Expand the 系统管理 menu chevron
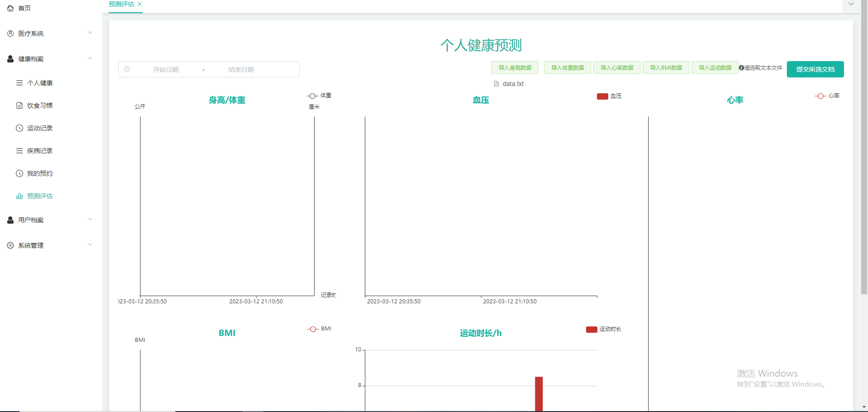868x412 pixels. click(x=90, y=244)
